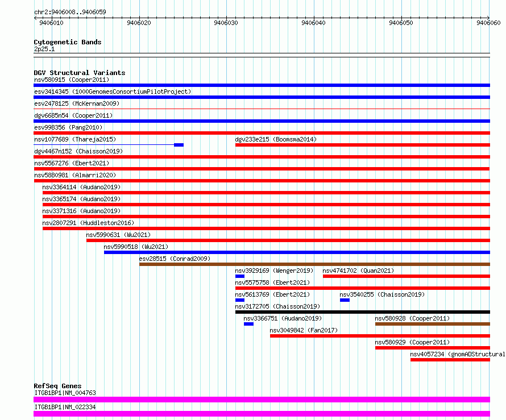Image resolution: width=506 pixels, height=420 pixels.
Task: Open variant nsv5990631 (Wu2021)
Action: [118, 235]
